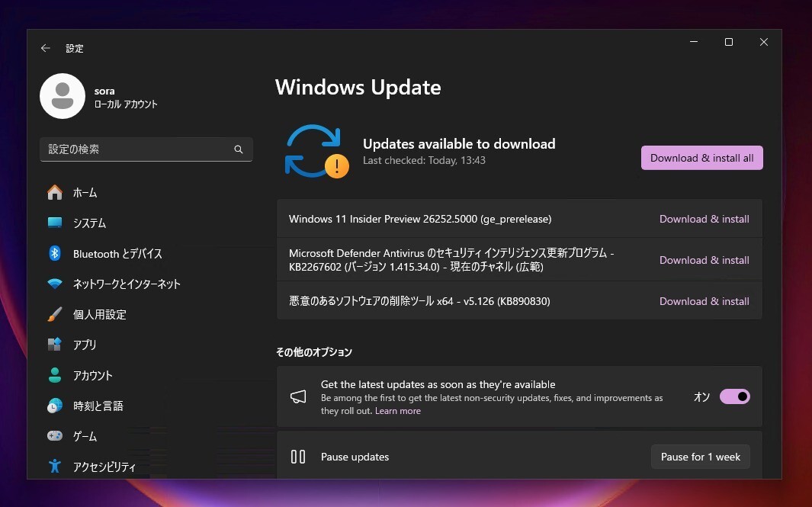Click the Bluetooth とデバイス icon
The width and height of the screenshot is (812, 507).
tap(54, 253)
